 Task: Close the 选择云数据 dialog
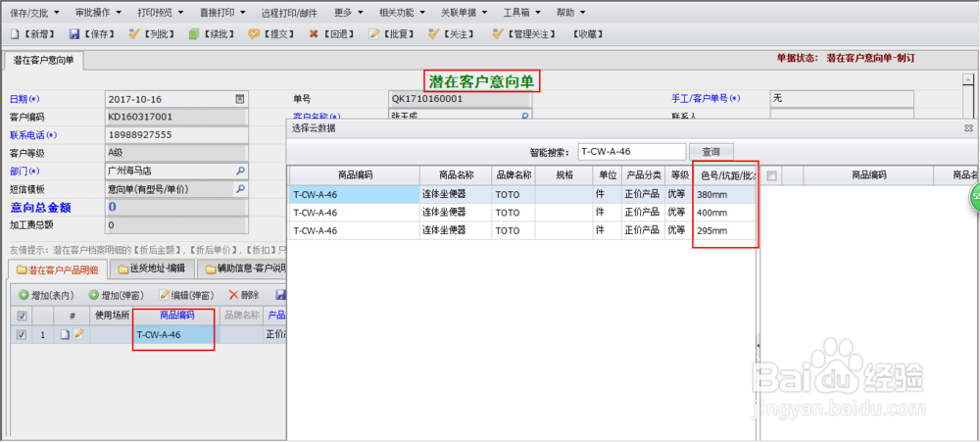(x=968, y=127)
